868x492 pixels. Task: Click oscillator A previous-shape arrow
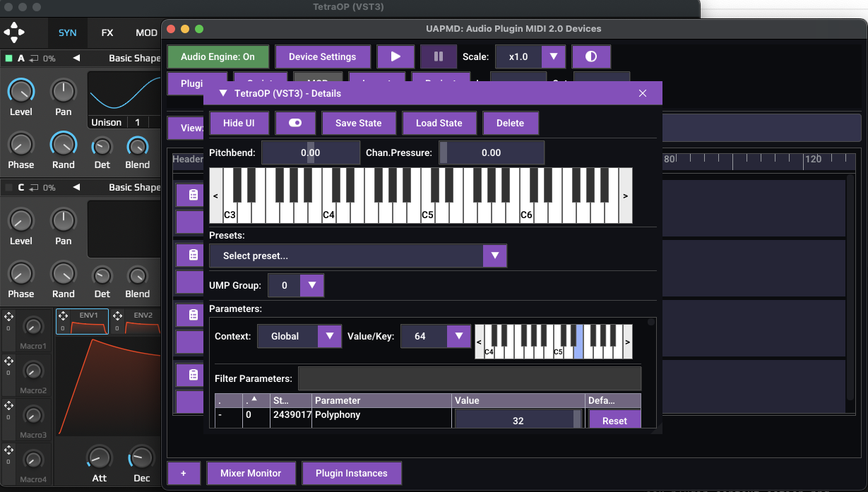pyautogui.click(x=76, y=59)
